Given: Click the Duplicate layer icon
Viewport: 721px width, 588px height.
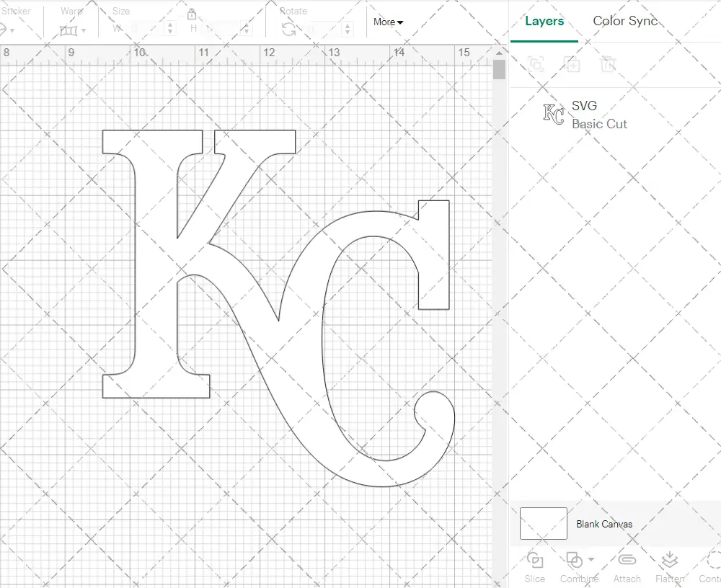Looking at the screenshot, I should tap(572, 64).
